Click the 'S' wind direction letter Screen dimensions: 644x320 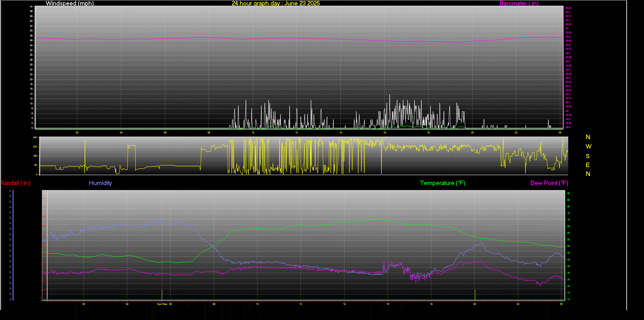click(588, 156)
